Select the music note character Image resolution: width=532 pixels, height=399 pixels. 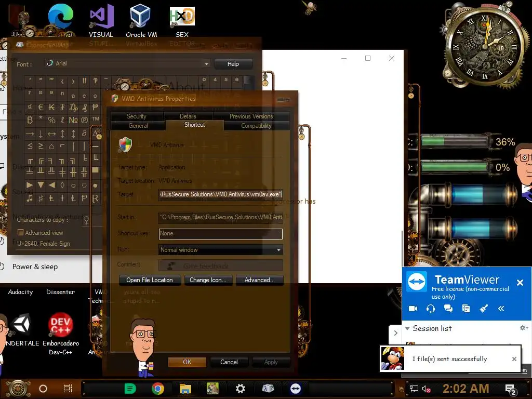pyautogui.click(x=30, y=198)
